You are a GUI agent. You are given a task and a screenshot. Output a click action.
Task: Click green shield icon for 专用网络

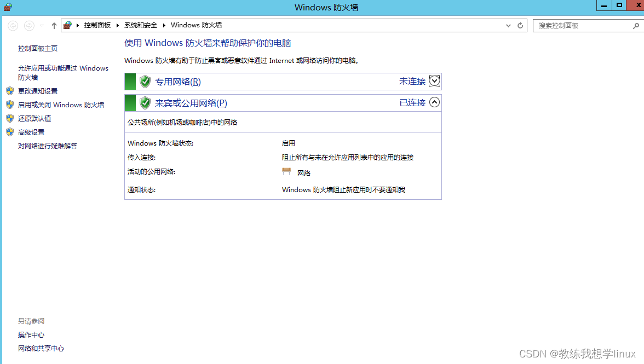point(145,81)
